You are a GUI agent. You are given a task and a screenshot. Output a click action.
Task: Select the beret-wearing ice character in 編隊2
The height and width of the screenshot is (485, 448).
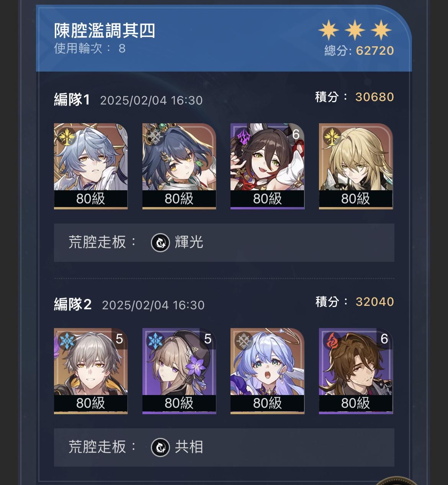coord(179,371)
